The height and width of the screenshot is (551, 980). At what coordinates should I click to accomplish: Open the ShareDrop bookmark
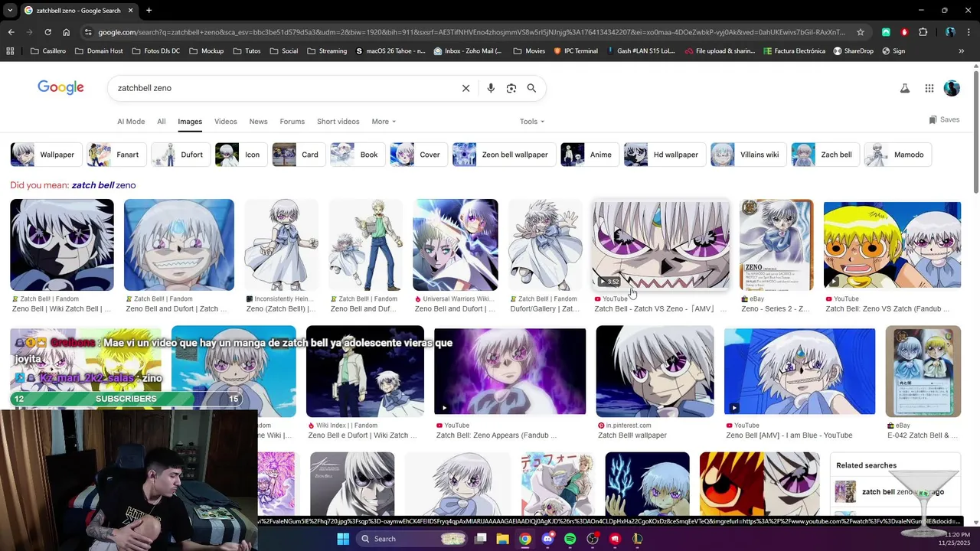[853, 51]
